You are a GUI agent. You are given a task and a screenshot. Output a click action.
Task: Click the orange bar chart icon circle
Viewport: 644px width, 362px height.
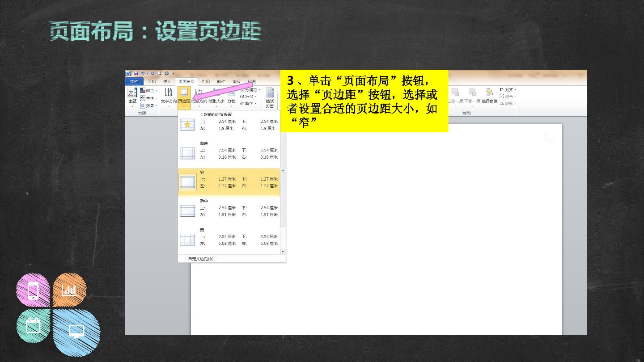70,290
